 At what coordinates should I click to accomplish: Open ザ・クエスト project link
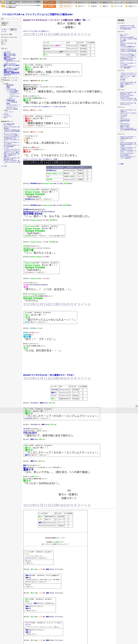(x=10, y=112)
